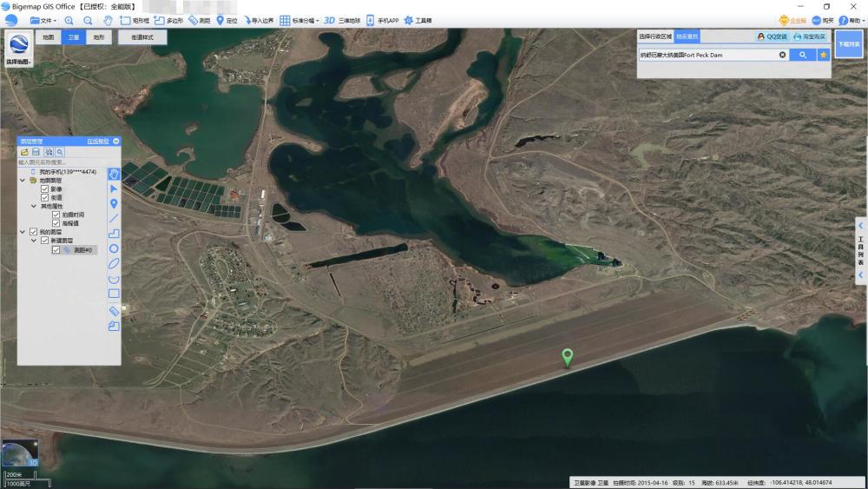Select the ellipse drawing tool
Image resolution: width=868 pixels, height=489 pixels.
click(114, 263)
